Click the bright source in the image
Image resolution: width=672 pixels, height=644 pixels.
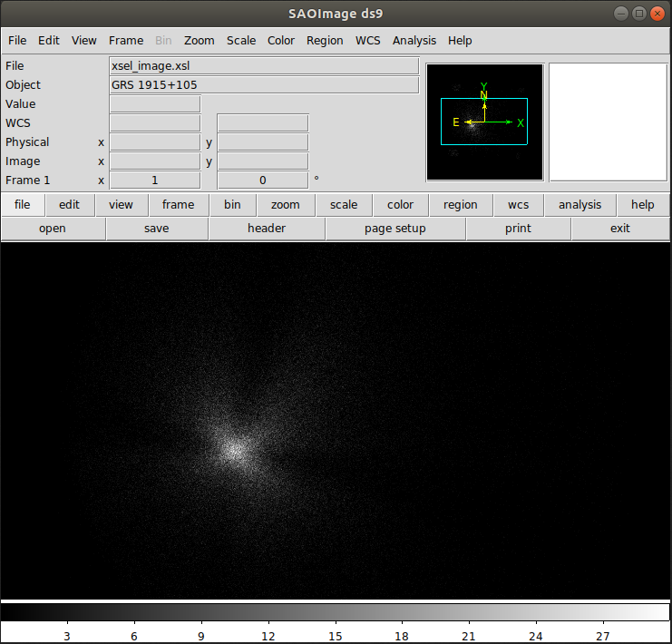click(x=234, y=450)
